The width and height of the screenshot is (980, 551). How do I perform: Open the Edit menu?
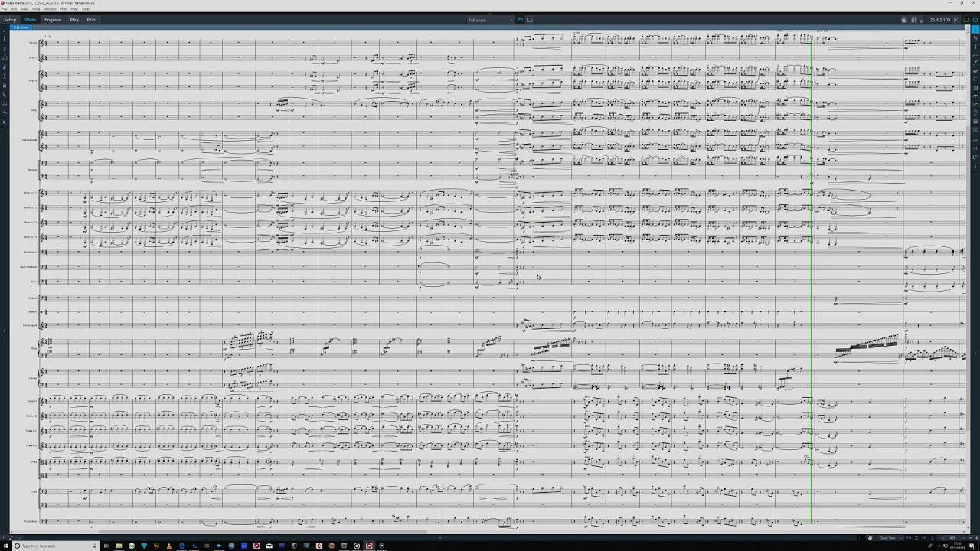[x=14, y=9]
